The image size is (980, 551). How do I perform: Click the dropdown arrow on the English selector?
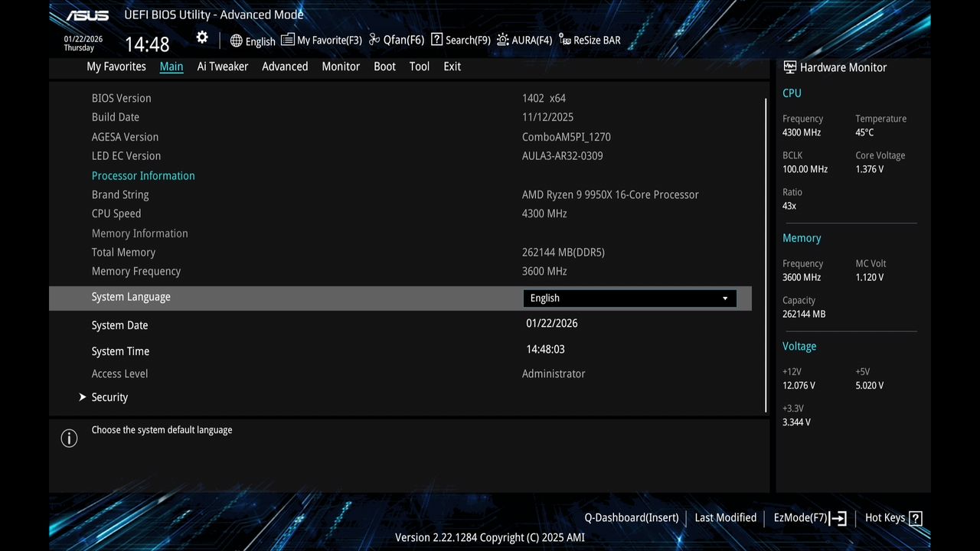point(724,298)
